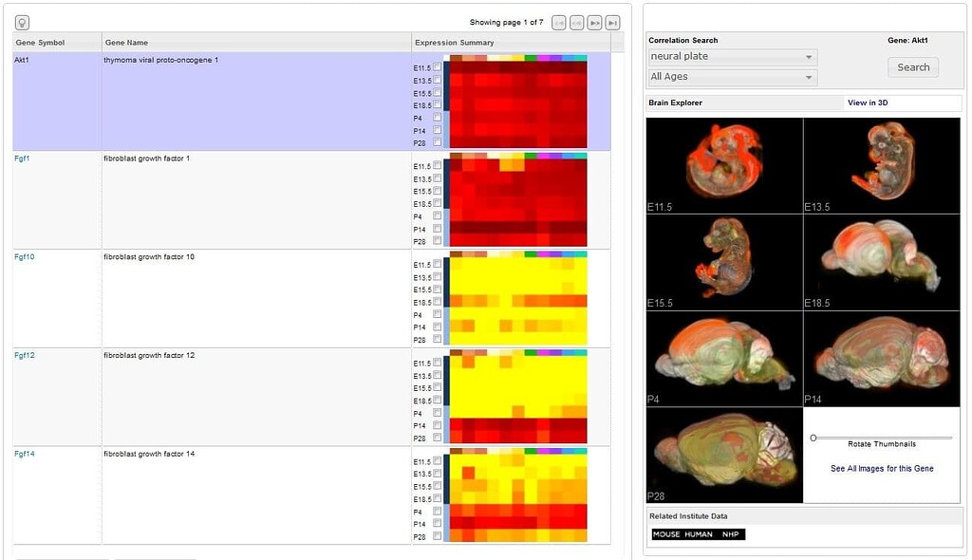Screen dimensions: 972x560
Task: Select HUMAN in Related Institute Data
Action: tap(699, 534)
